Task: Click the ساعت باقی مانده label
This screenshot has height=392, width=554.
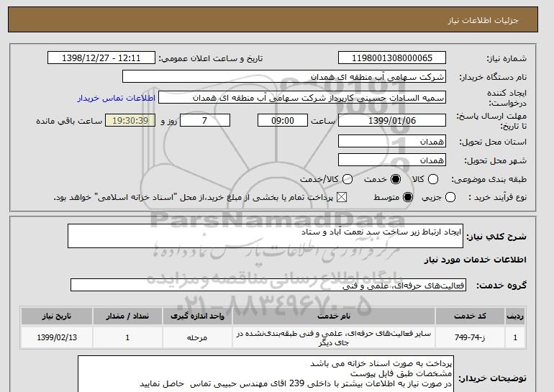Action: pos(69,121)
